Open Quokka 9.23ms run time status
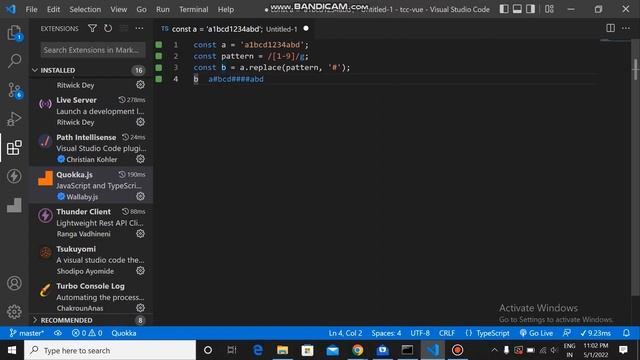Image resolution: width=640 pixels, height=360 pixels. click(596, 333)
